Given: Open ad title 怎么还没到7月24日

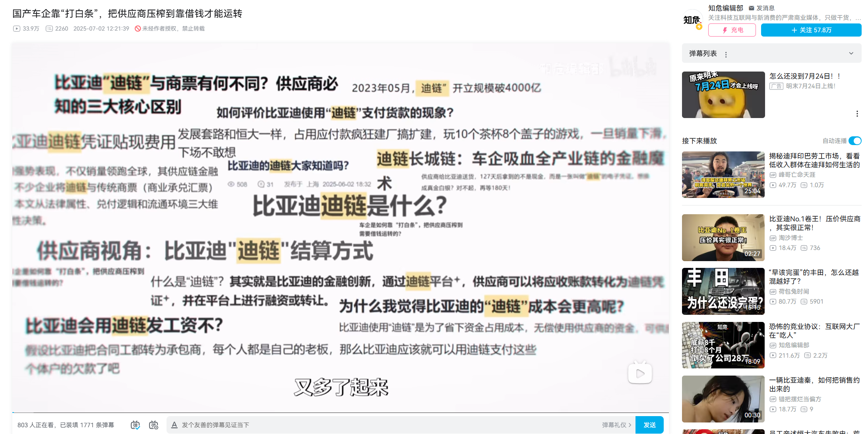Looking at the screenshot, I should click(805, 76).
